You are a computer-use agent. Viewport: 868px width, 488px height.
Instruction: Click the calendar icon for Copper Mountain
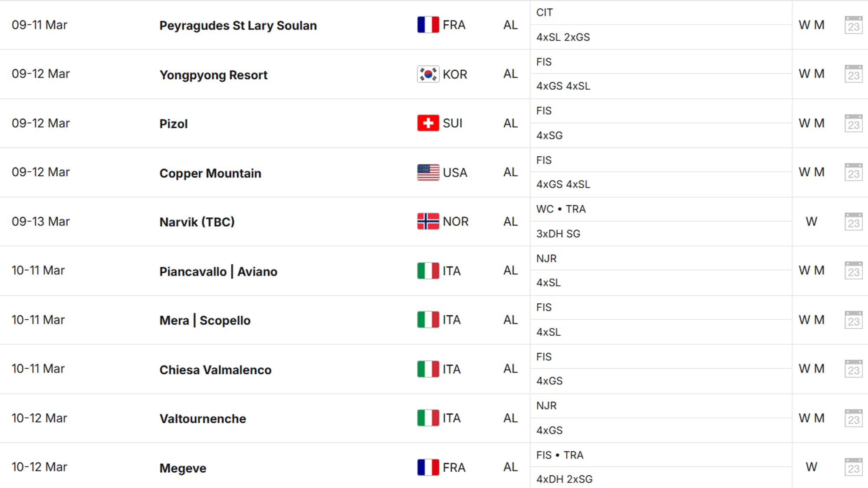click(853, 173)
